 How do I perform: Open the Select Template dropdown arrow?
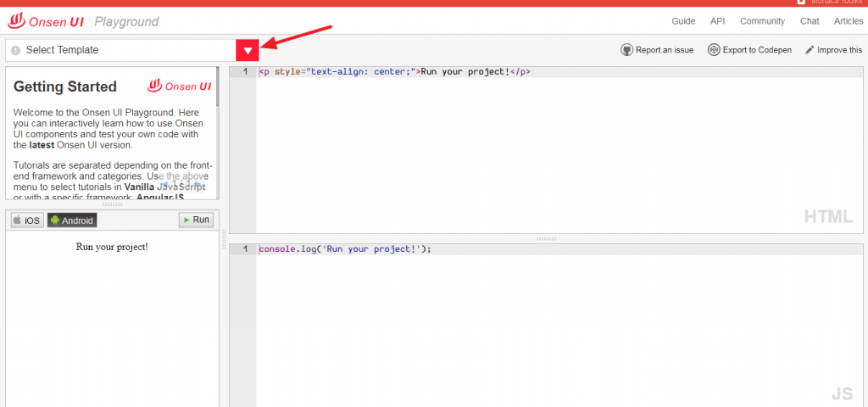pos(248,50)
